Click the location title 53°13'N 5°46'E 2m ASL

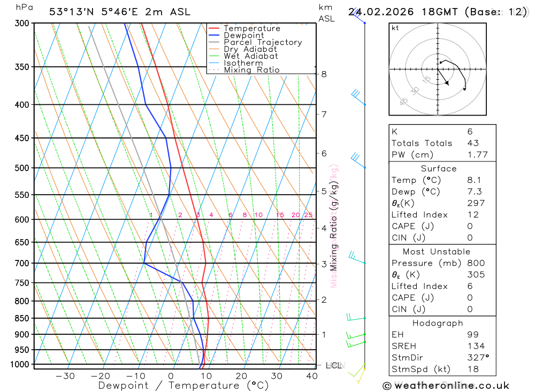[120, 12]
